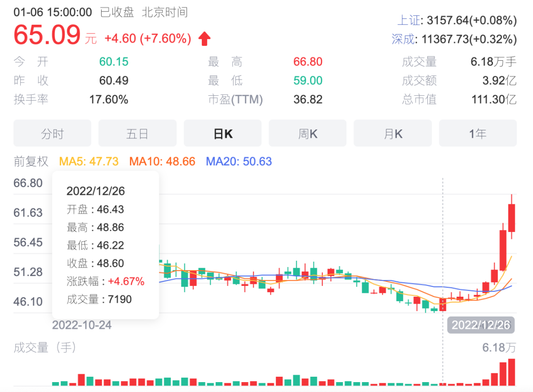Click the 最高 value 66.80 in stats
Screen dimensions: 533x392
pyautogui.click(x=307, y=62)
